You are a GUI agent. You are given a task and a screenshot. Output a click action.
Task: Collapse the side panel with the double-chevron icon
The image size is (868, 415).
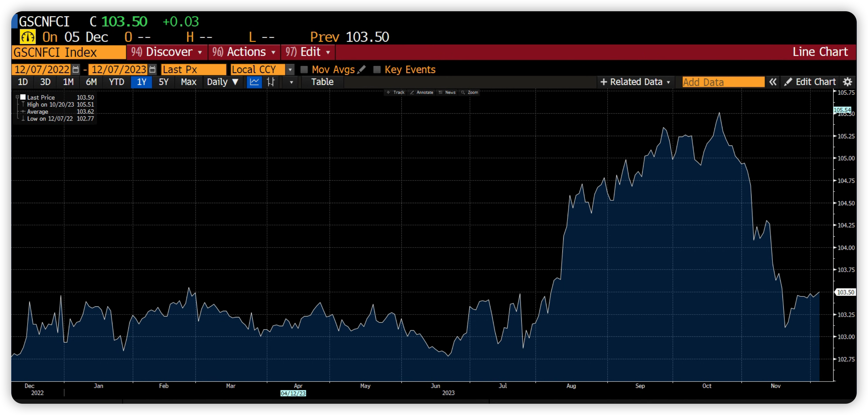click(772, 82)
